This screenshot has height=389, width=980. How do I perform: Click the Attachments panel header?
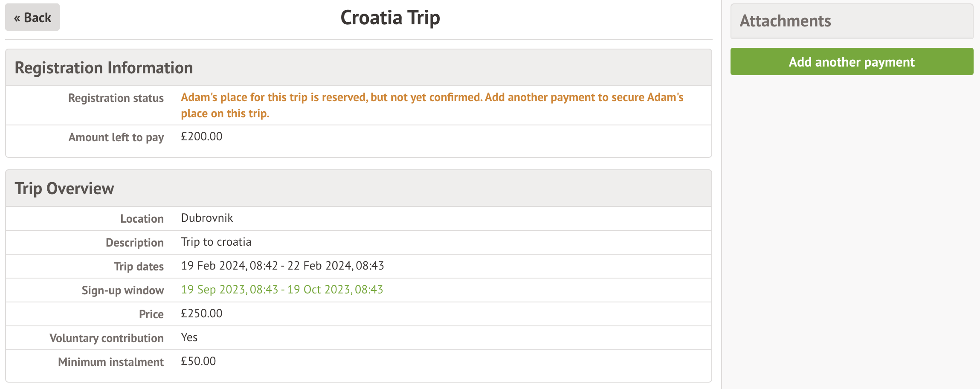tap(785, 21)
